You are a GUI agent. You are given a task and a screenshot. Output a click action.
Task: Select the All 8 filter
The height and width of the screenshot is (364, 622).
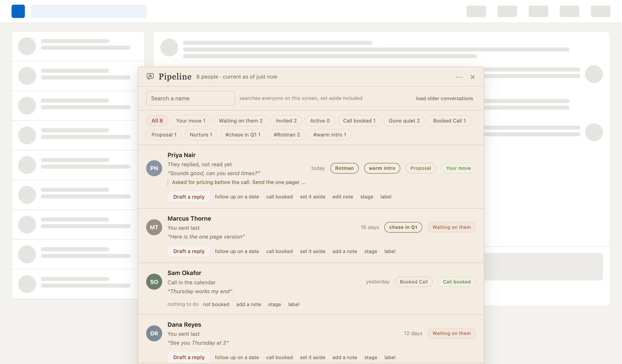click(x=157, y=121)
